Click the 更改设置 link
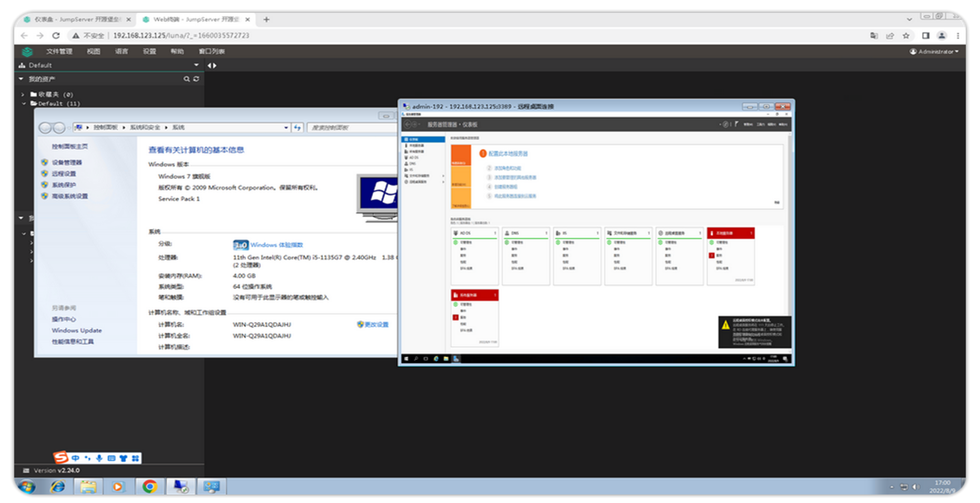 coord(376,325)
